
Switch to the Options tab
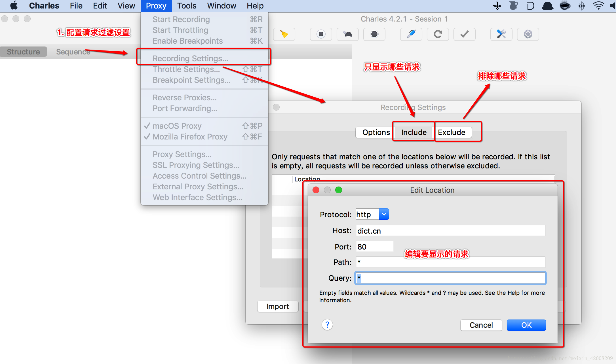tap(376, 132)
